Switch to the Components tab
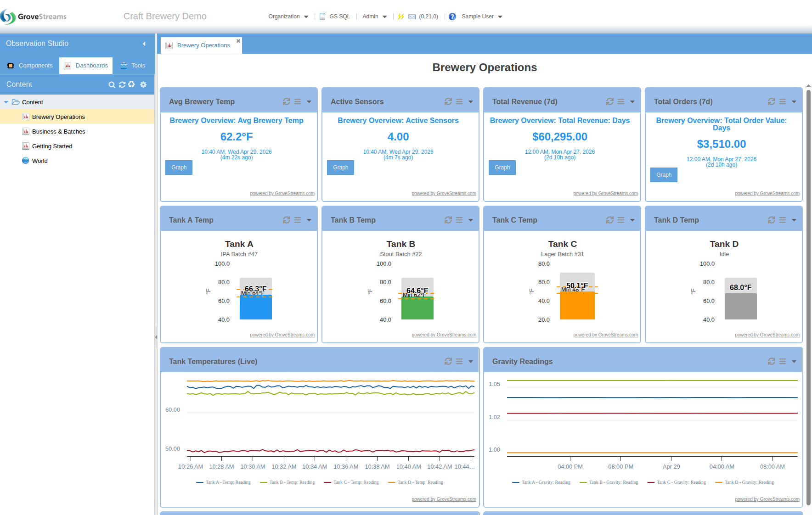Image resolution: width=812 pixels, height=515 pixels. pos(30,66)
